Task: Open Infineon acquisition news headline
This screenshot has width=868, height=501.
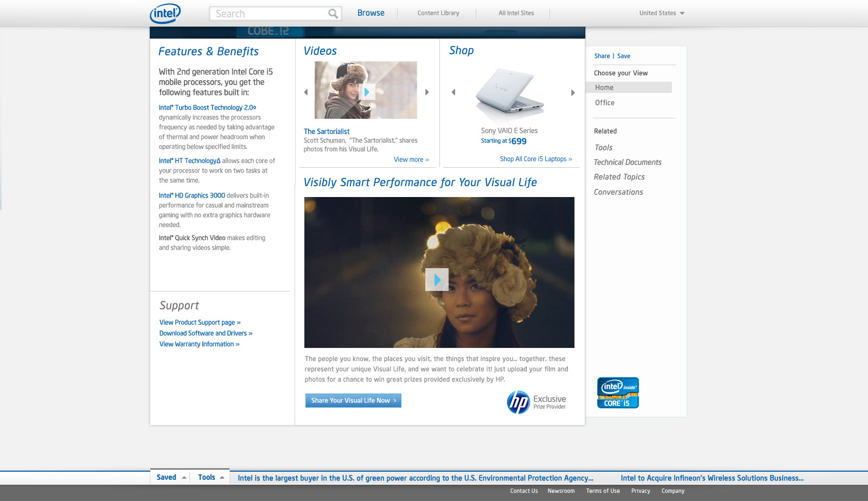Action: tap(712, 478)
